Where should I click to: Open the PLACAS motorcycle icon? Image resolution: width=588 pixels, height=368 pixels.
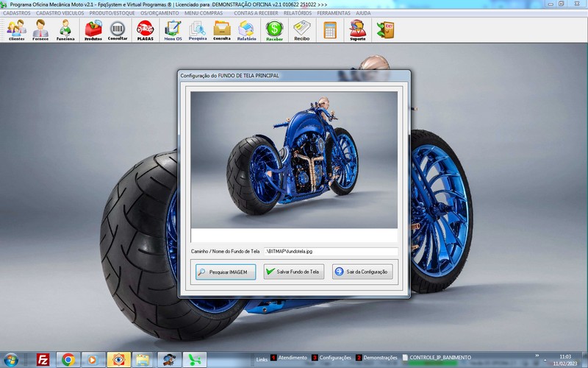(x=145, y=30)
